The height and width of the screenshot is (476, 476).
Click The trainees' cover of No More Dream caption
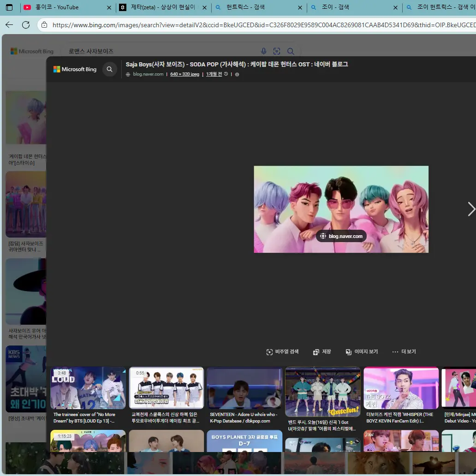(84, 418)
